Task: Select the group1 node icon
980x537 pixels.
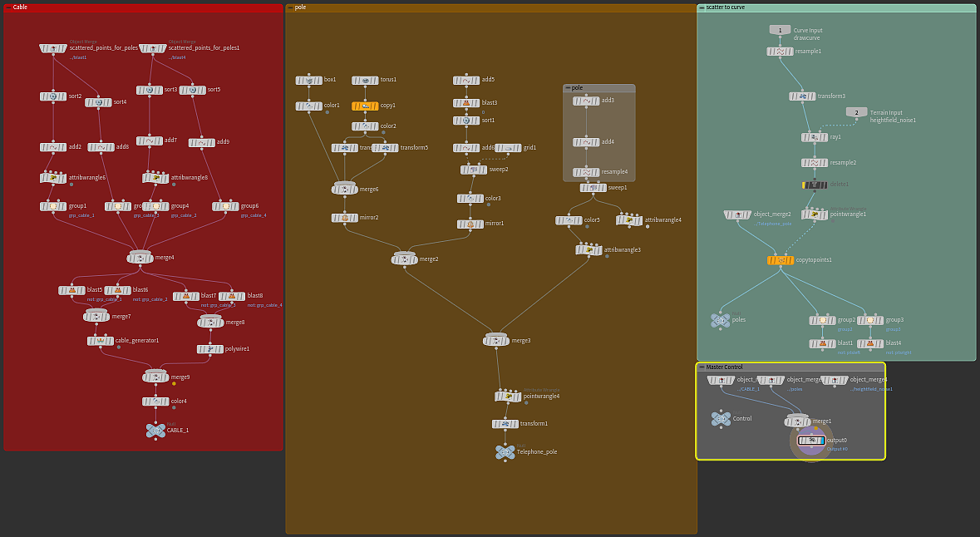Action: [x=53, y=206]
